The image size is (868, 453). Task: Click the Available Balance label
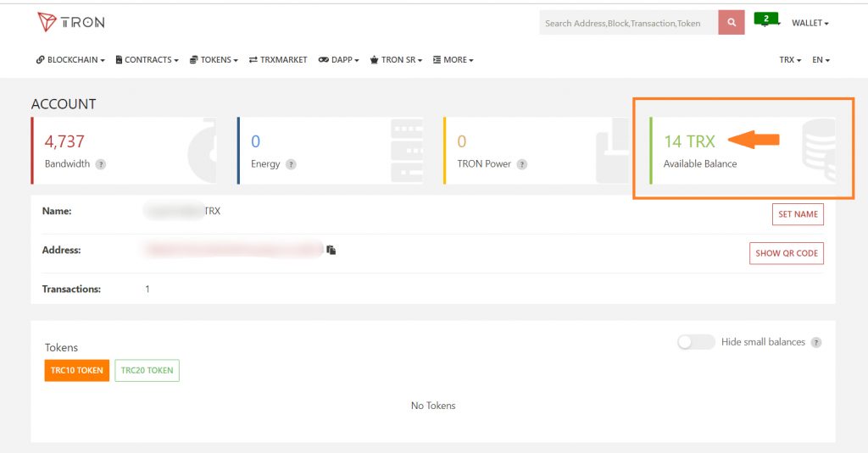tap(699, 163)
